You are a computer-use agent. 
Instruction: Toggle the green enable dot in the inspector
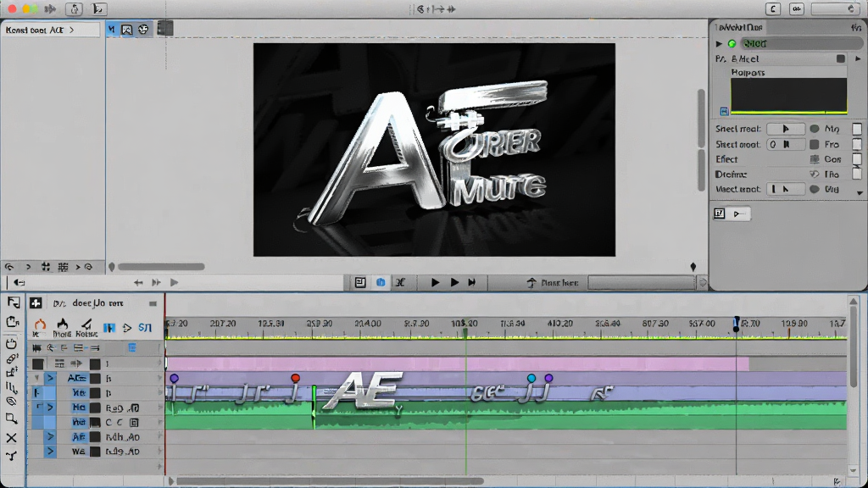(732, 44)
